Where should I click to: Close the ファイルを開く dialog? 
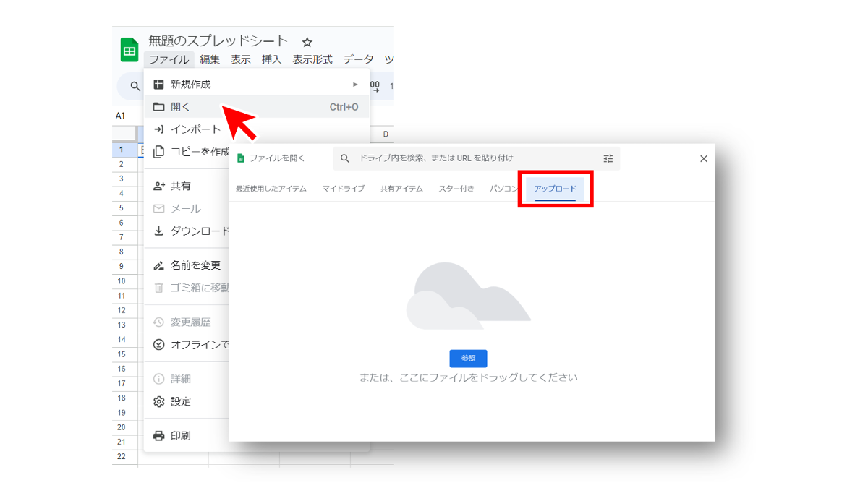(x=703, y=159)
